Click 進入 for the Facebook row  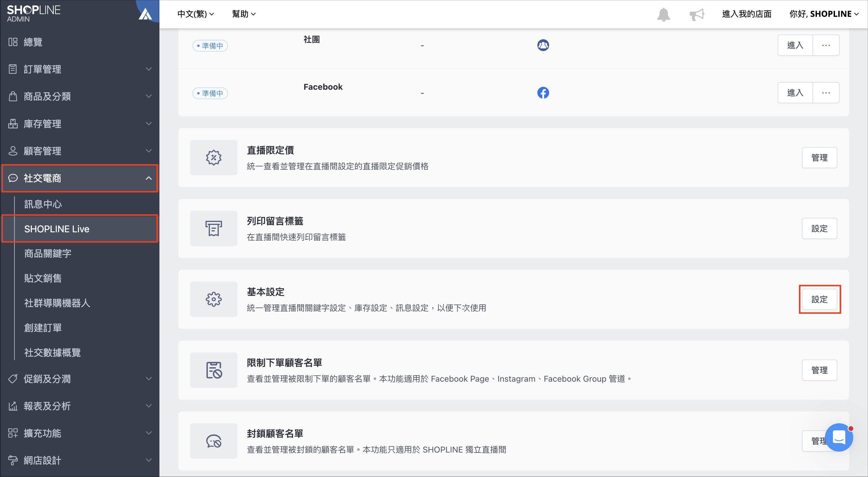click(795, 93)
